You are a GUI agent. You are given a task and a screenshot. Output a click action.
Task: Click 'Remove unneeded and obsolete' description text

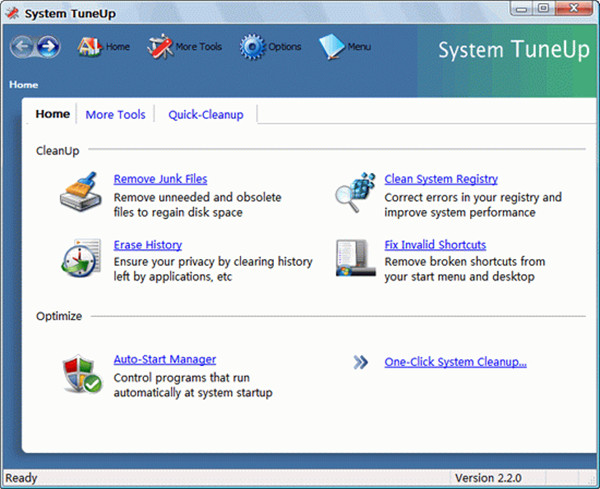pyautogui.click(x=197, y=197)
